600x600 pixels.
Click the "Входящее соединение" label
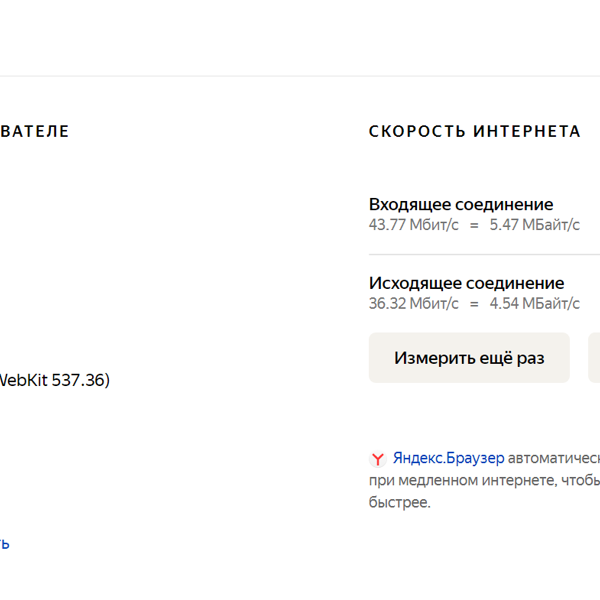coord(461,204)
